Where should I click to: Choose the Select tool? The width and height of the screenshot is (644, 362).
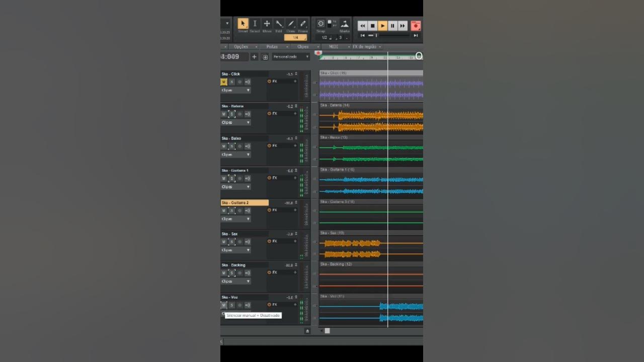[x=255, y=24]
